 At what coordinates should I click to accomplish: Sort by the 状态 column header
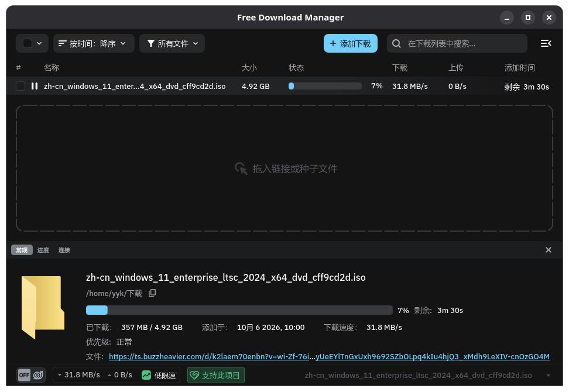[x=296, y=68]
